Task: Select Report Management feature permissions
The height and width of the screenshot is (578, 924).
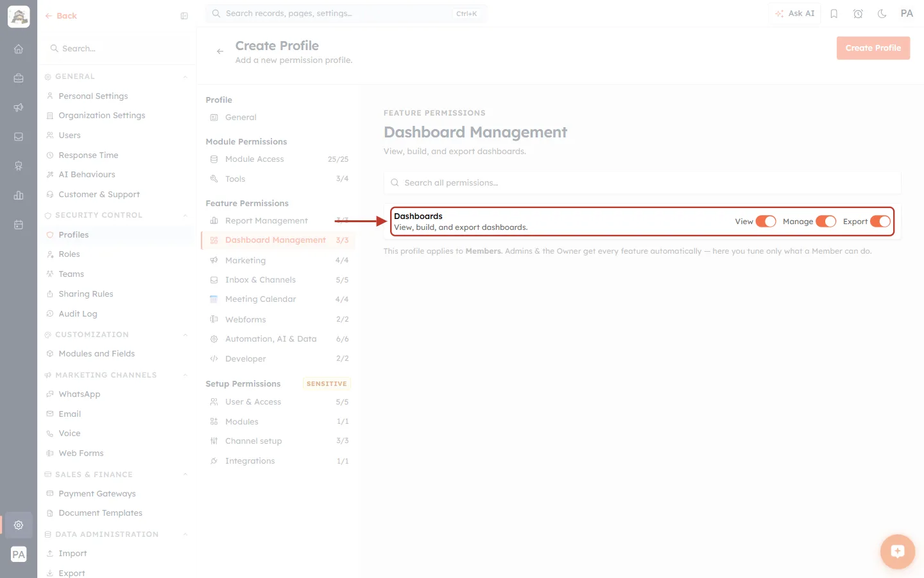Action: 278,221
